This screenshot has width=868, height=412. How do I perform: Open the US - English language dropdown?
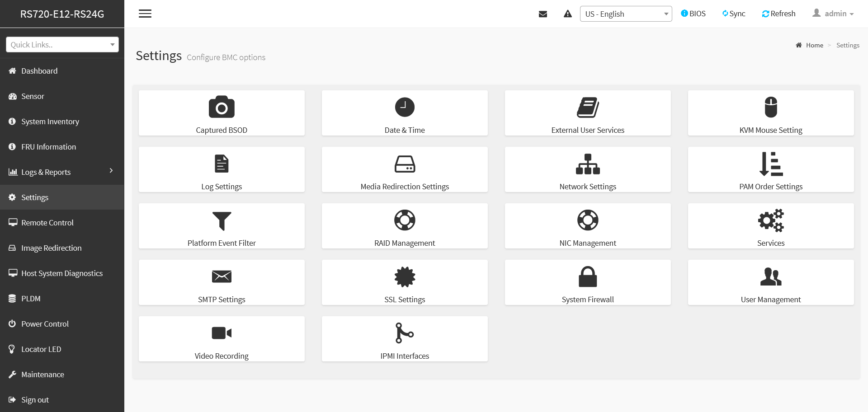click(x=626, y=14)
